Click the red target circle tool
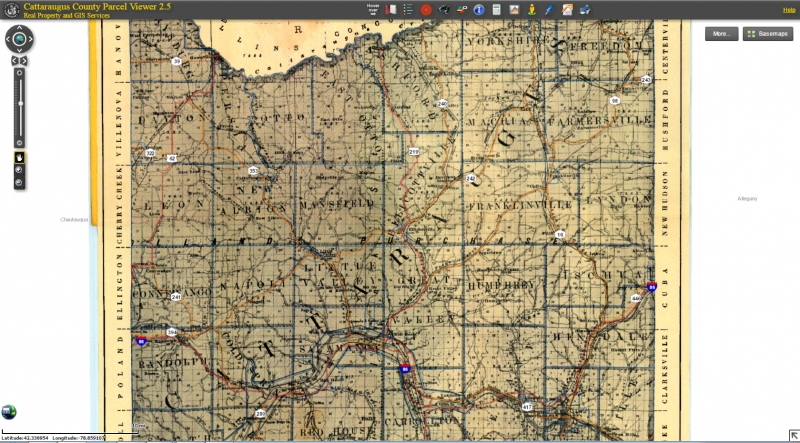This screenshot has height=443, width=800. click(x=425, y=10)
